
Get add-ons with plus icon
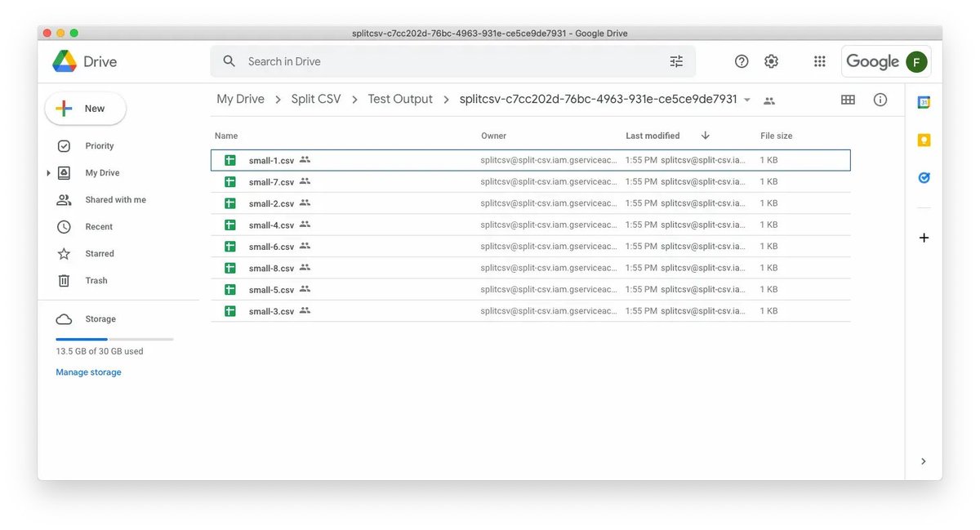pyautogui.click(x=924, y=238)
